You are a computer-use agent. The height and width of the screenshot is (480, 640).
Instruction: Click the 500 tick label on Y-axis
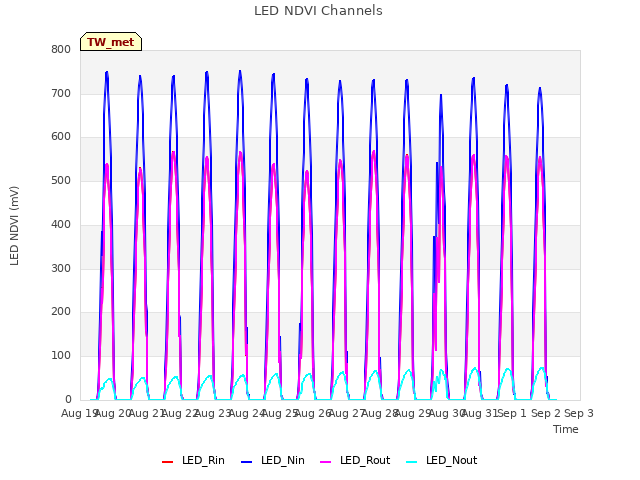(x=61, y=180)
